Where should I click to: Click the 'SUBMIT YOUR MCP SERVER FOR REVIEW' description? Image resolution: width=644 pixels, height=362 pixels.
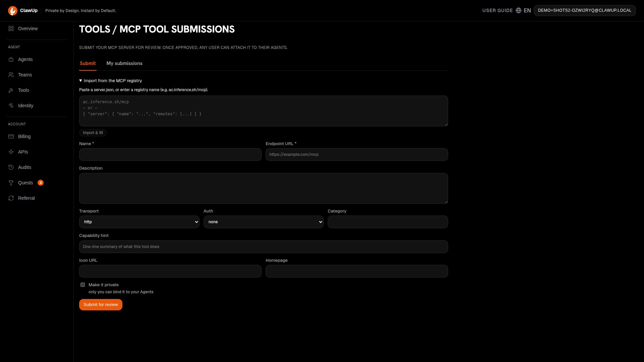click(183, 48)
